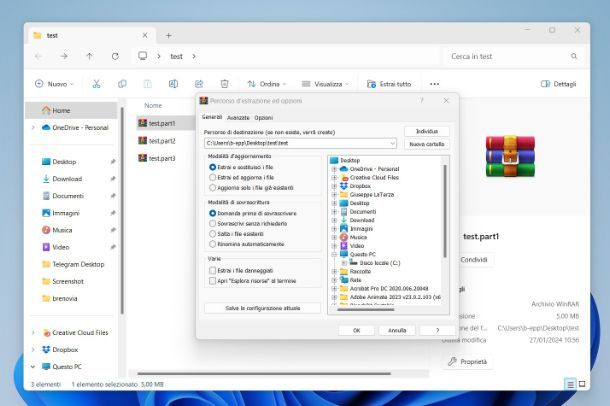Switch to details list view icon
The width and height of the screenshot is (610, 406).
click(570, 385)
